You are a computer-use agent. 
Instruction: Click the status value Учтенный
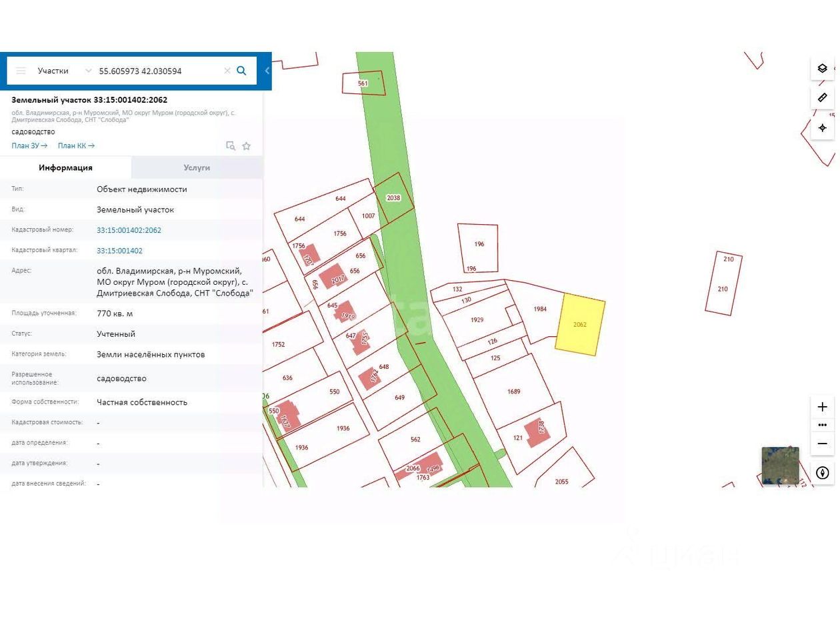coord(116,334)
